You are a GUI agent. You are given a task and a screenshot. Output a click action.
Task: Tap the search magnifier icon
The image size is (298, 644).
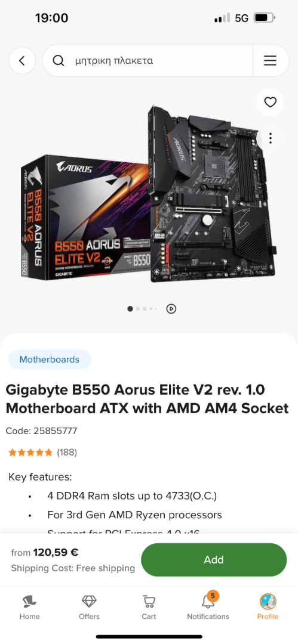click(59, 61)
